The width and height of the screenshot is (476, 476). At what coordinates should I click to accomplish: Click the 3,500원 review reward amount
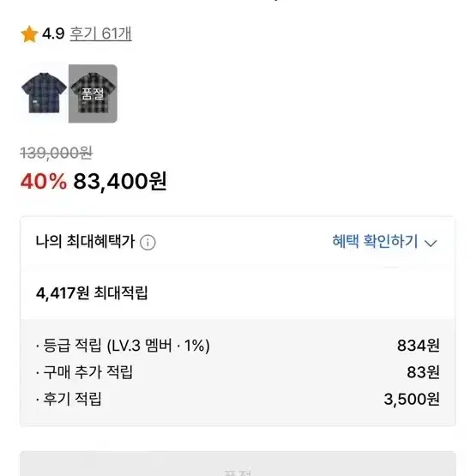[x=412, y=399]
